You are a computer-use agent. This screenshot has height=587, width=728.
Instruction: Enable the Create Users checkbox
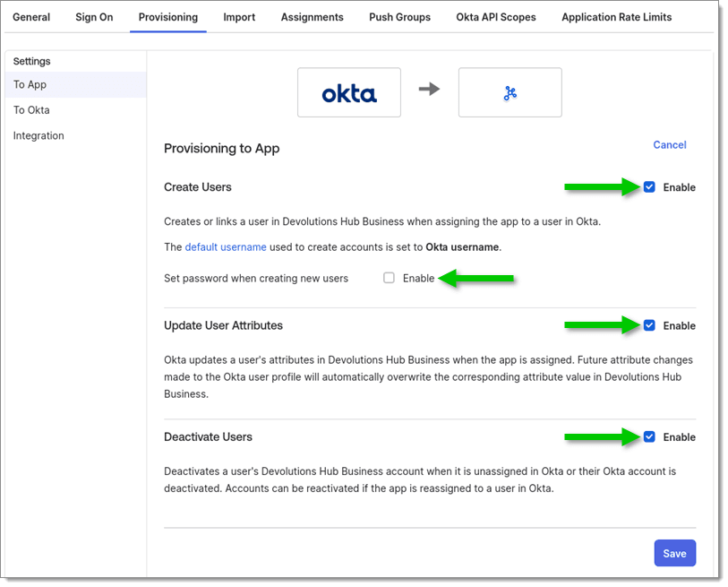[649, 187]
